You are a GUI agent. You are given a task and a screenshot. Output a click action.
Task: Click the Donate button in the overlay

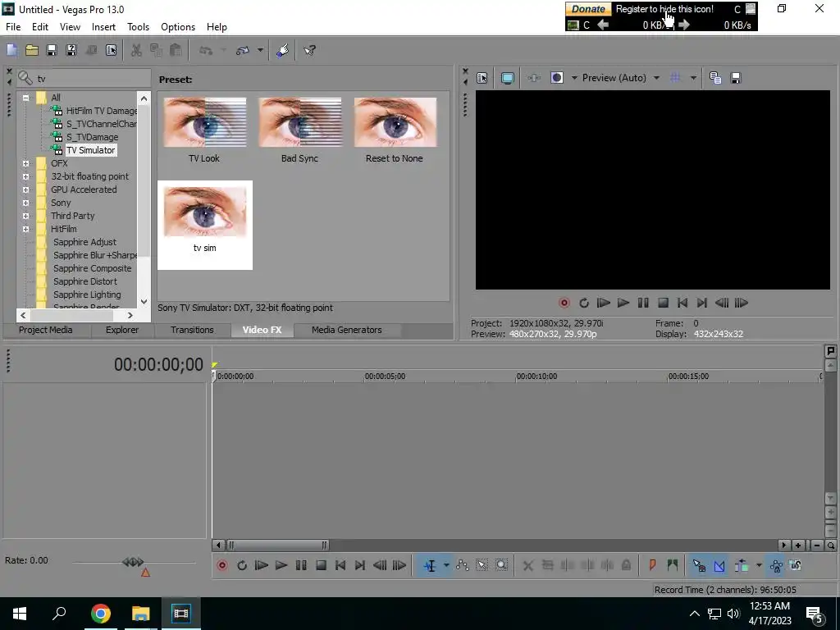click(x=588, y=9)
